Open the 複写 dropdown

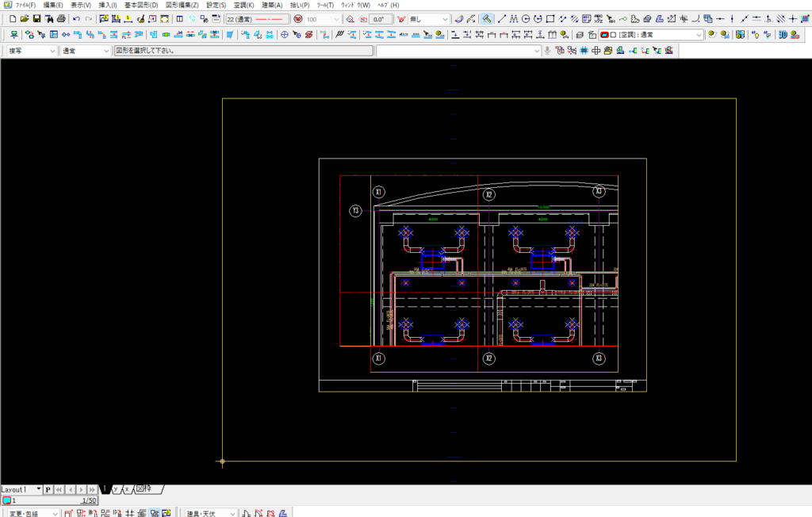tap(53, 51)
